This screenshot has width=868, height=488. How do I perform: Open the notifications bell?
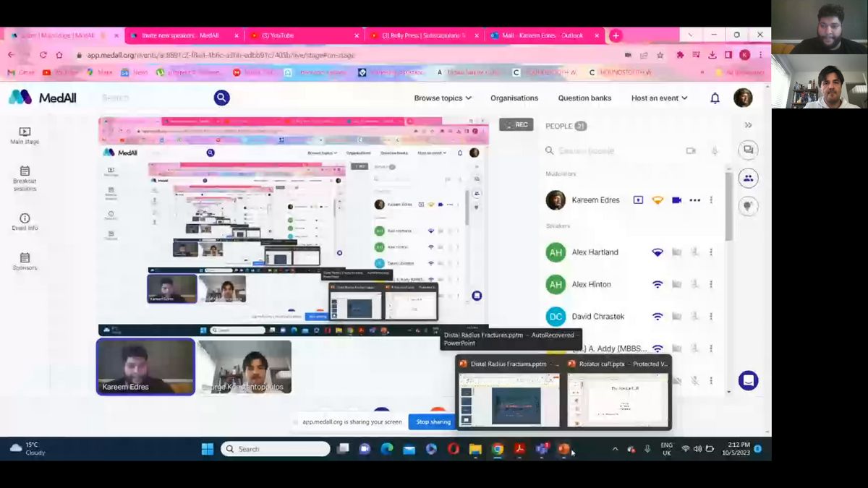coord(715,98)
